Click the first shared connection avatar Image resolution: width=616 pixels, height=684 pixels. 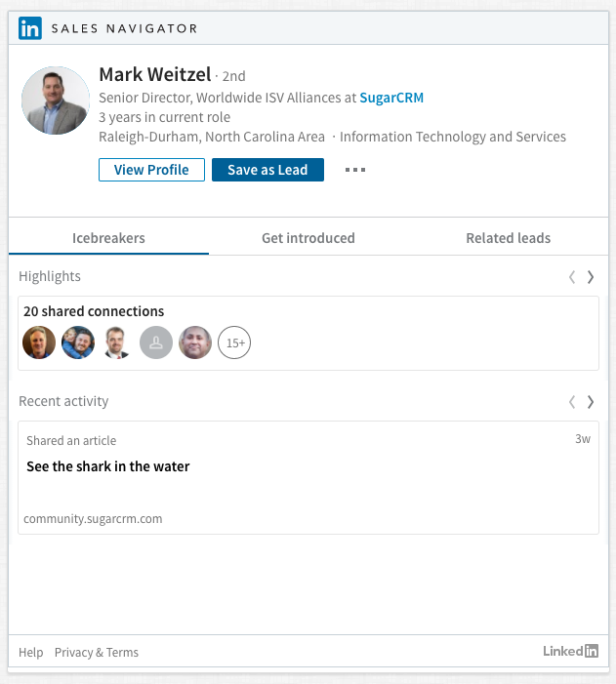39,342
